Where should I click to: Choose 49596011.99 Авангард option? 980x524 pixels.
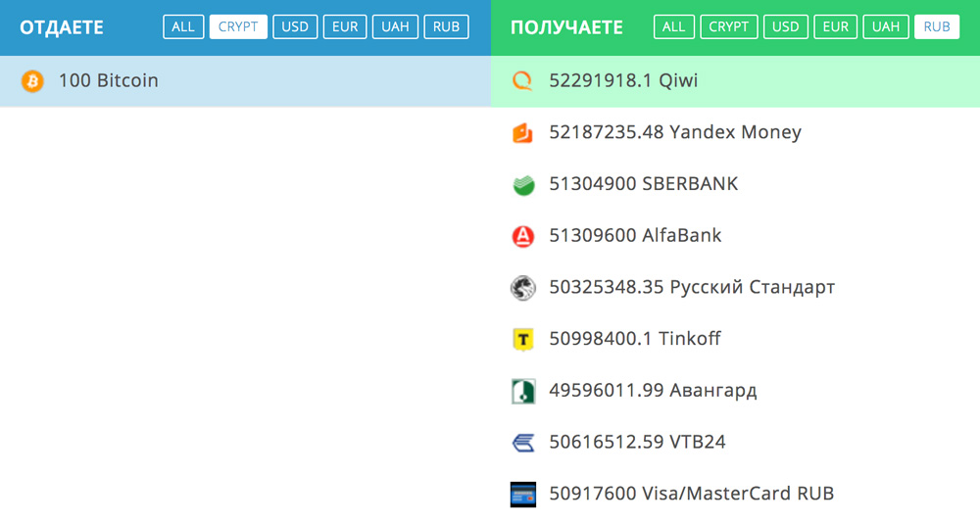tap(735, 391)
